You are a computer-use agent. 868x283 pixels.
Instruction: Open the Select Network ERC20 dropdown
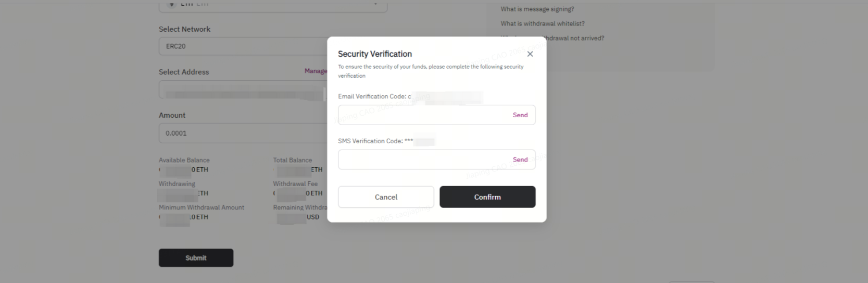coord(243,46)
